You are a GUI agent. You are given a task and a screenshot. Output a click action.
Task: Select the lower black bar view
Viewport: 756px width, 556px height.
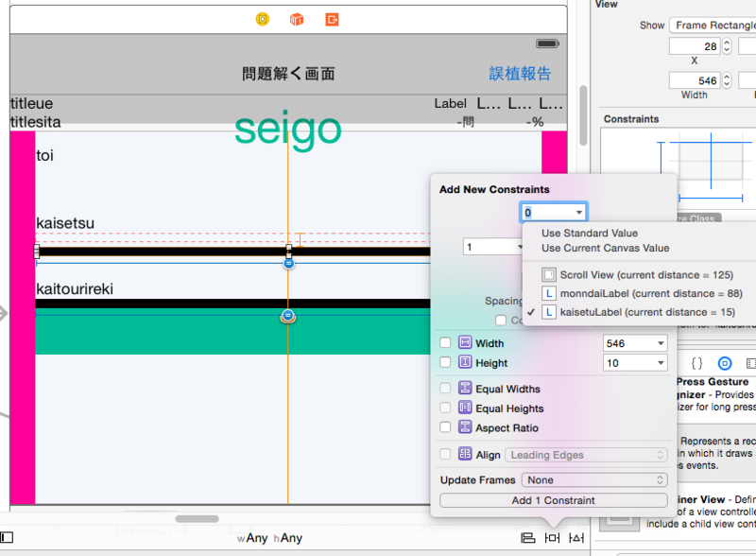pos(232,304)
